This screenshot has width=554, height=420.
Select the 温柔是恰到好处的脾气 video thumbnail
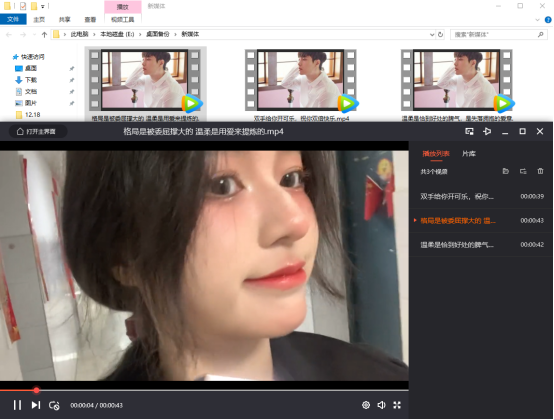click(457, 80)
